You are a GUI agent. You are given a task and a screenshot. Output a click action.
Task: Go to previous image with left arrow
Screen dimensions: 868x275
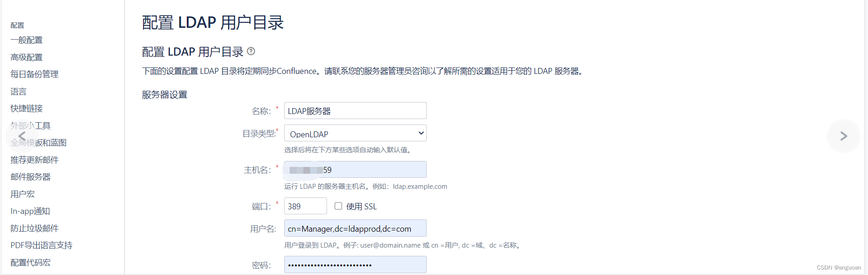22,136
